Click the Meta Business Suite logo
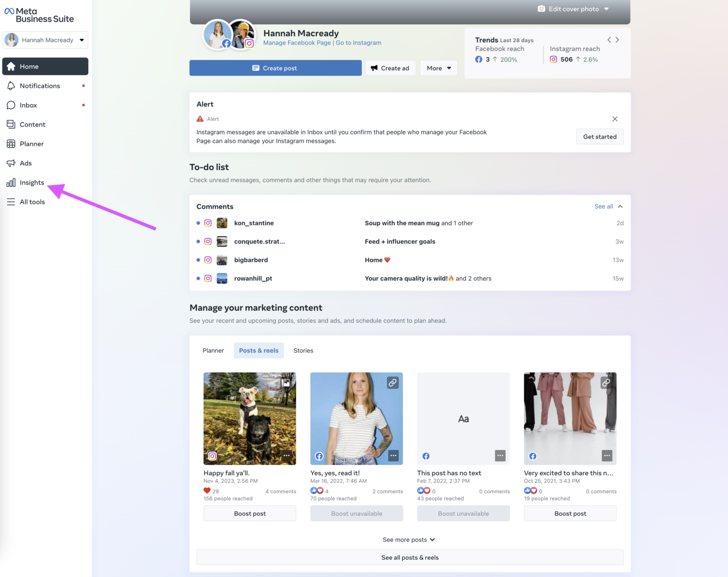The image size is (728, 577). pyautogui.click(x=39, y=15)
